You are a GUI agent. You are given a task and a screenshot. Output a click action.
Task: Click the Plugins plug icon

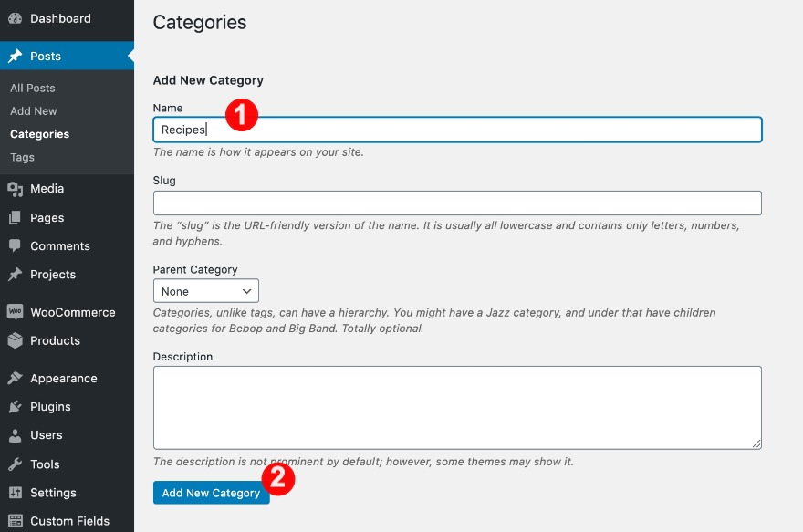click(x=16, y=407)
